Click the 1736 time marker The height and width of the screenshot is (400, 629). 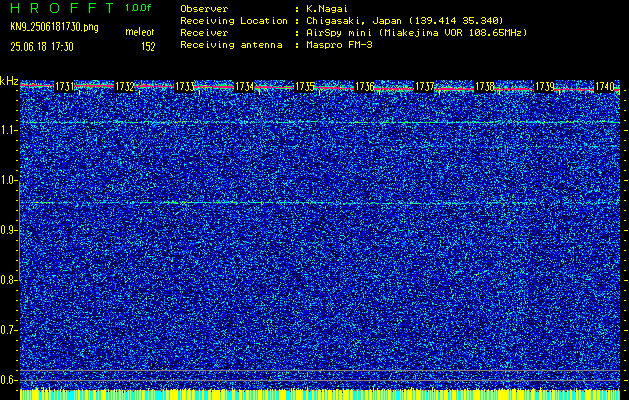(x=364, y=87)
